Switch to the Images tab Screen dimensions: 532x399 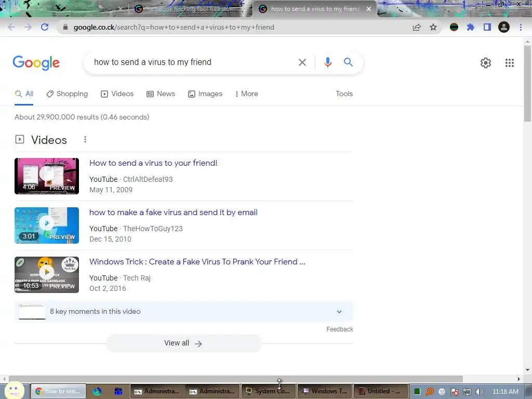click(205, 94)
